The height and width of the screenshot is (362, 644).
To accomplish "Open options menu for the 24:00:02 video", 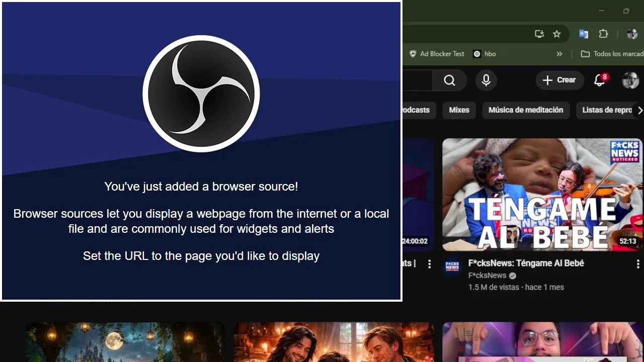I will [x=429, y=264].
